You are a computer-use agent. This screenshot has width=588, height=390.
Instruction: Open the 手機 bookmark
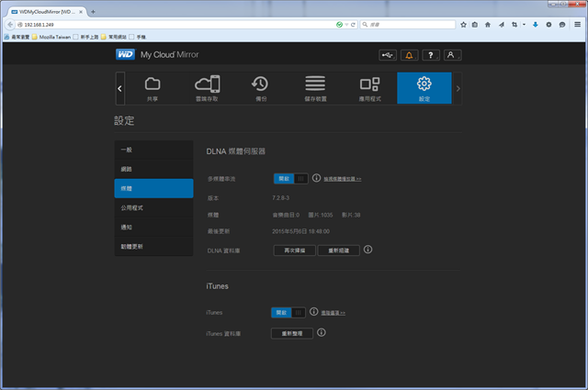click(138, 37)
